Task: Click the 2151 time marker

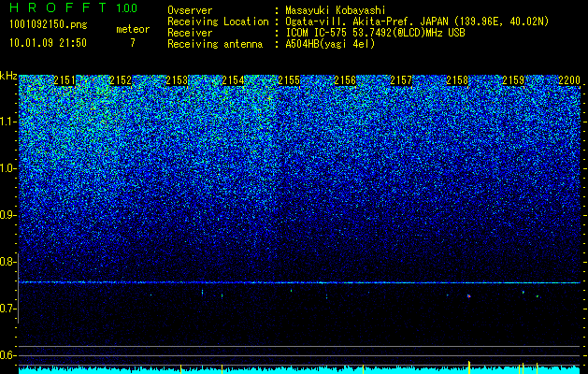Action: (x=65, y=80)
